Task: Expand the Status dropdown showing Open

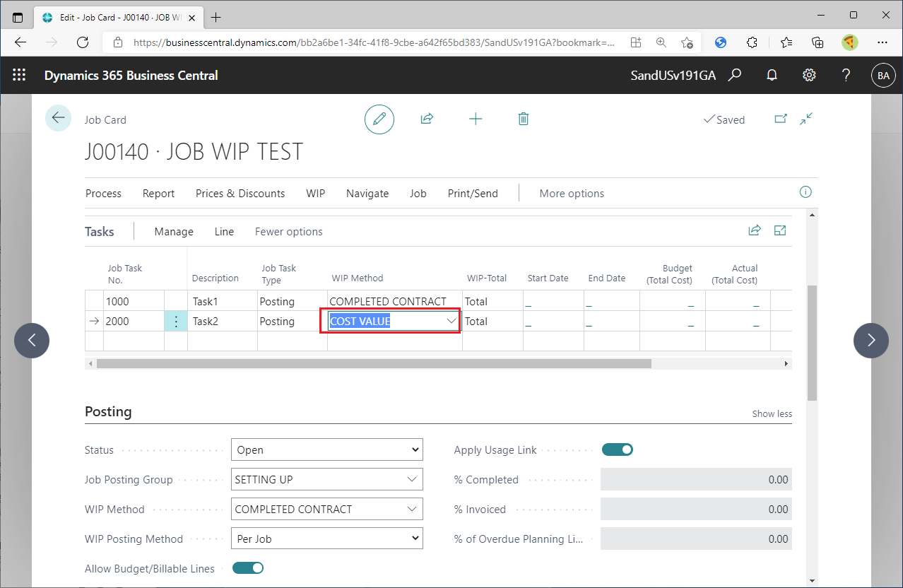Action: (326, 450)
